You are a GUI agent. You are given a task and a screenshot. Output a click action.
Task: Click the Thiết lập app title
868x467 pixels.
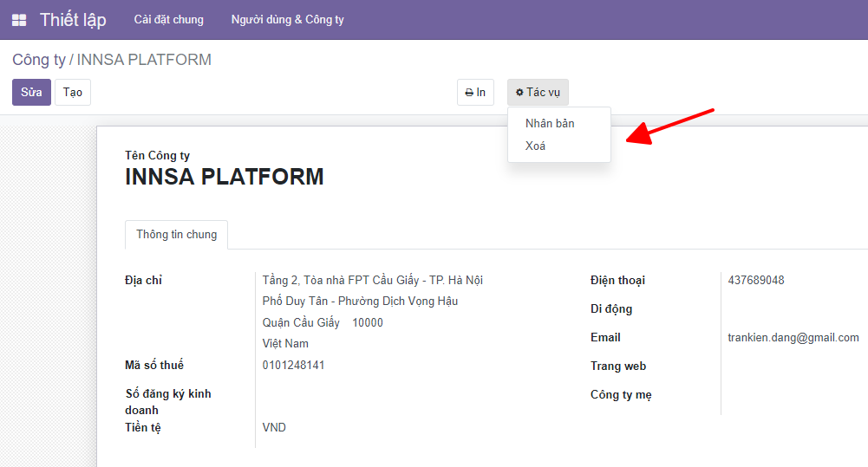pyautogui.click(x=73, y=20)
